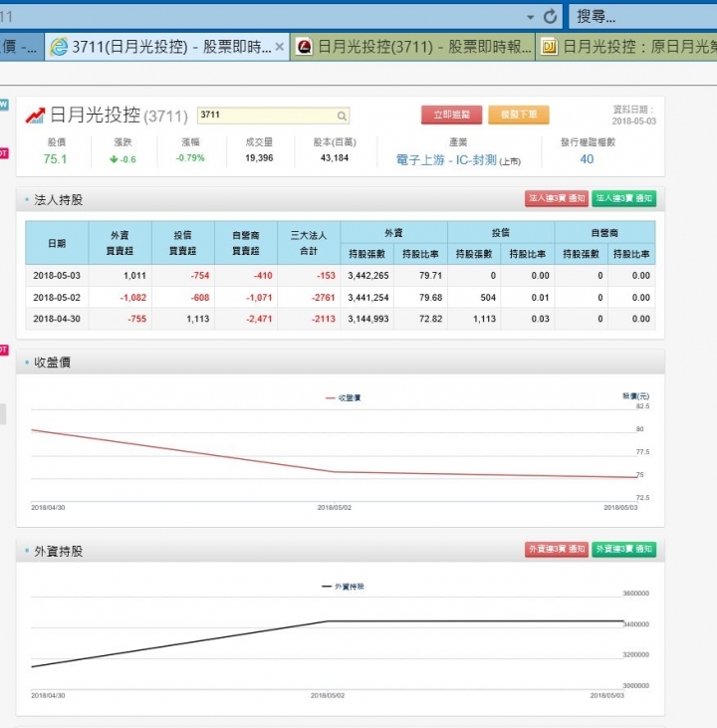The width and height of the screenshot is (717, 728).
Task: Click the browser search box
Action: 642,17
